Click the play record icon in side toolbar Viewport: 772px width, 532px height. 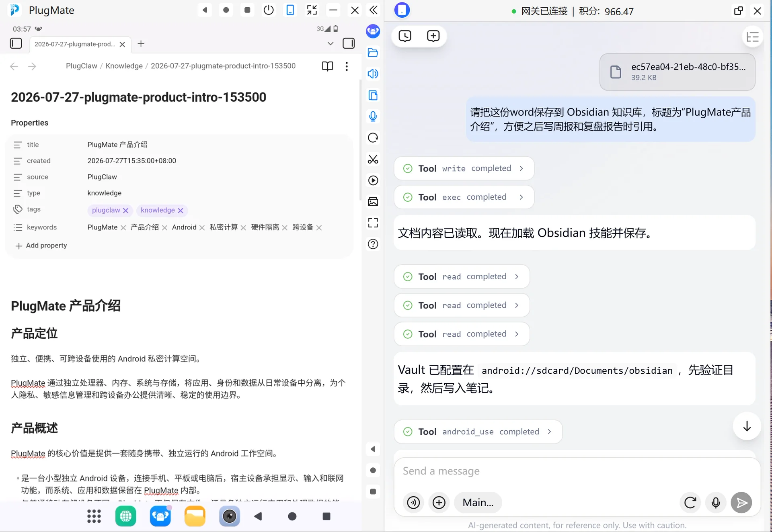point(373,180)
